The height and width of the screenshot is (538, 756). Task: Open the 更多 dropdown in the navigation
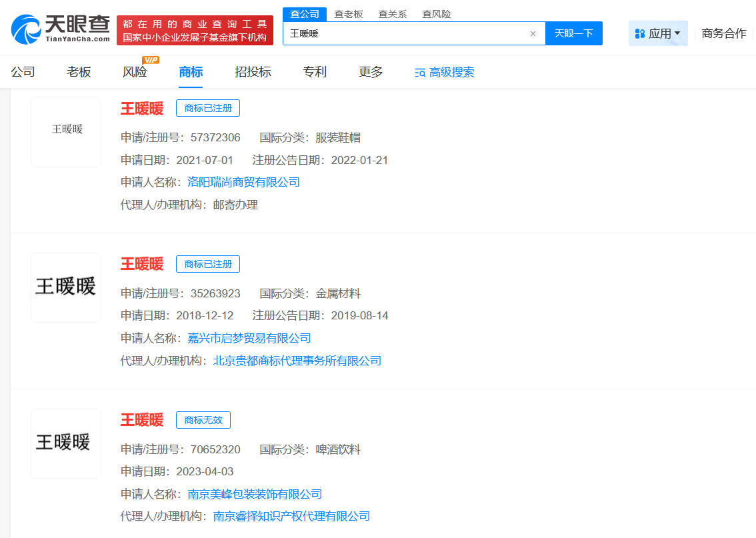click(x=370, y=72)
